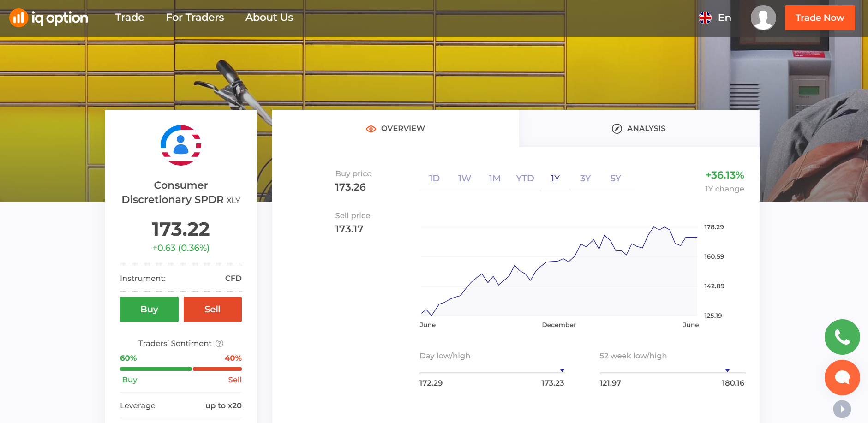The width and height of the screenshot is (868, 423).
Task: Click the compass icon beside Analysis
Action: pos(617,129)
